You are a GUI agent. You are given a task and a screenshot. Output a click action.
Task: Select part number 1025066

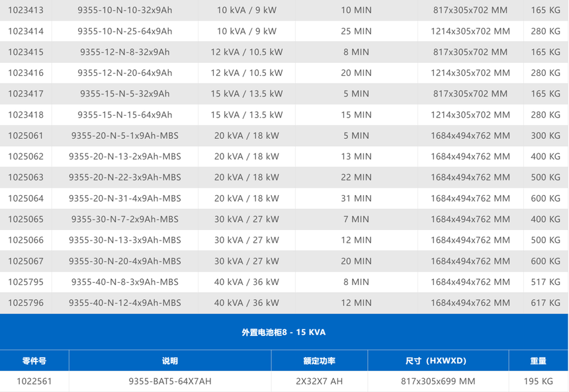pos(26,240)
